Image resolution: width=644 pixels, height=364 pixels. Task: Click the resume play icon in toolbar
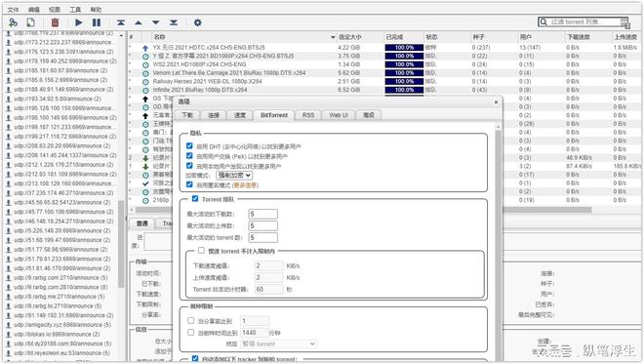click(x=78, y=22)
